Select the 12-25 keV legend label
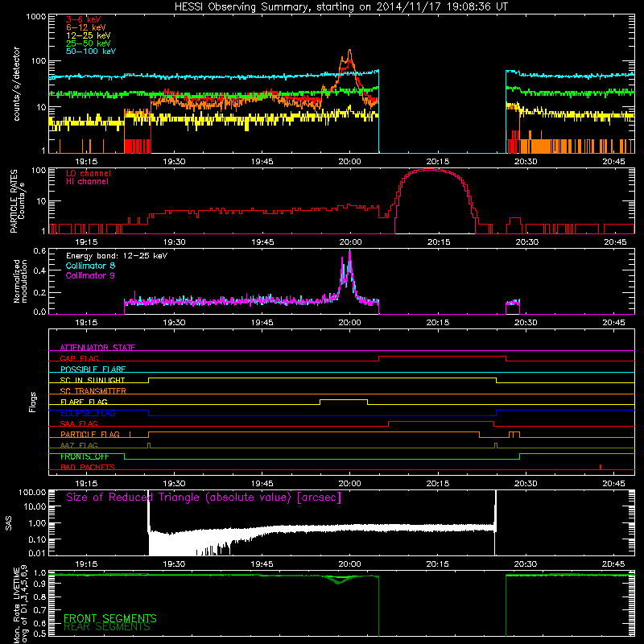 pyautogui.click(x=88, y=35)
